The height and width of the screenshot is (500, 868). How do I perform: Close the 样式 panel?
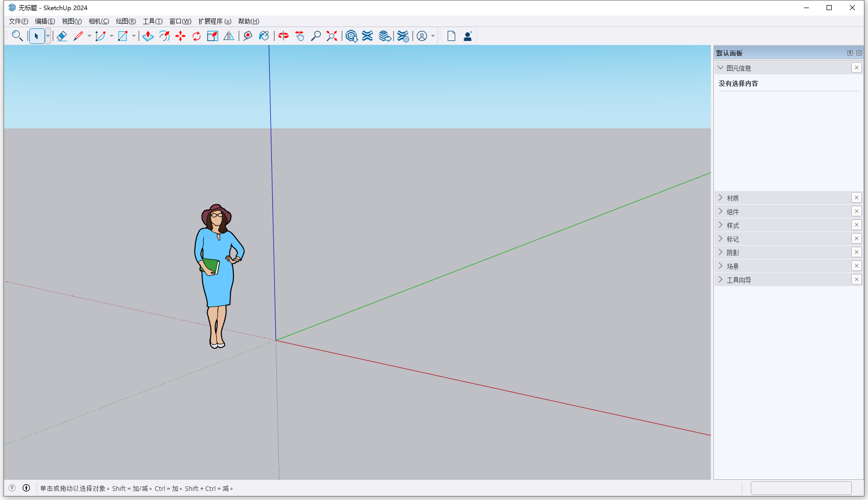click(x=857, y=224)
